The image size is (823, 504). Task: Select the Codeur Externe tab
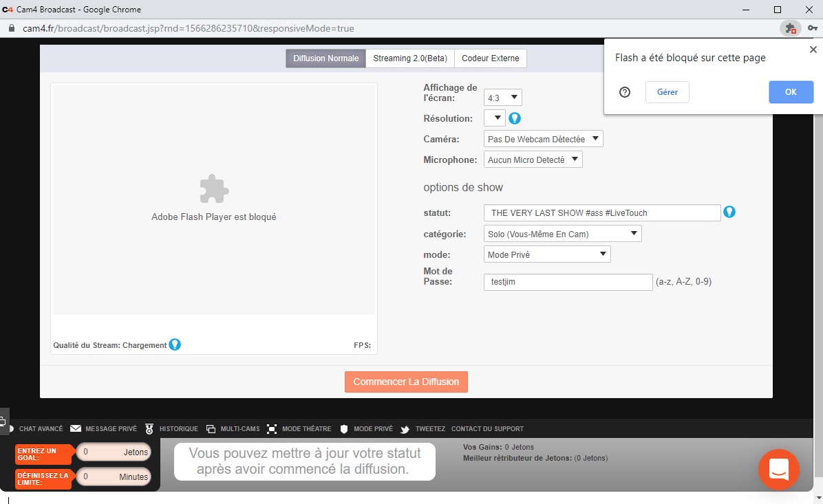pyautogui.click(x=491, y=58)
